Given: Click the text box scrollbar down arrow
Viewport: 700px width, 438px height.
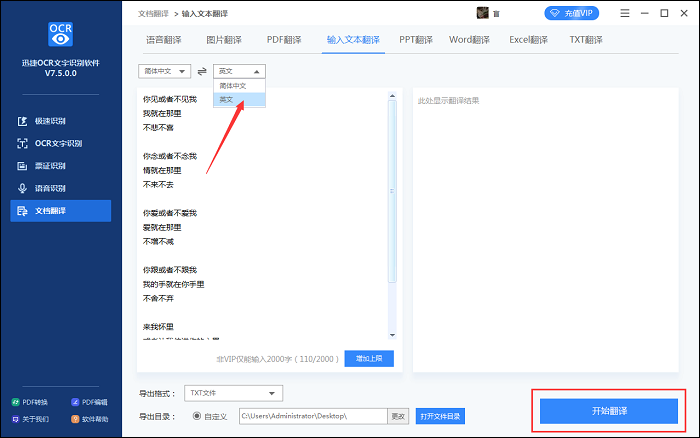Looking at the screenshot, I should coord(392,335).
